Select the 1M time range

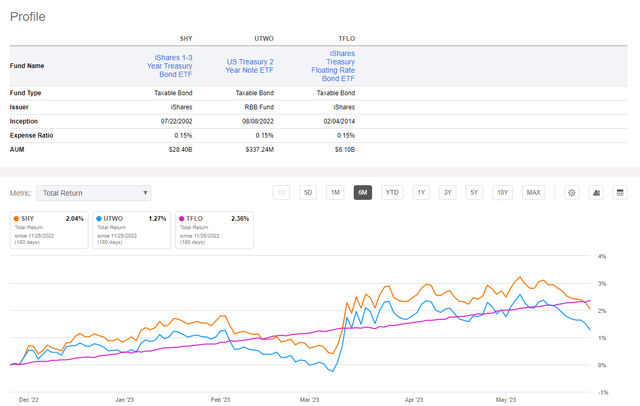click(x=335, y=193)
